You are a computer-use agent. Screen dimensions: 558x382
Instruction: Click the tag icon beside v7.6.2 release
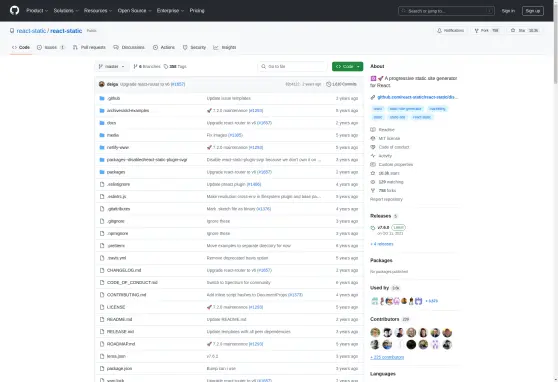click(x=373, y=227)
